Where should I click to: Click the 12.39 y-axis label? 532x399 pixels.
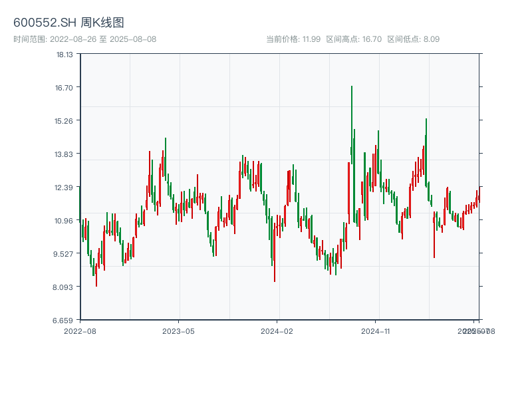(x=64, y=188)
